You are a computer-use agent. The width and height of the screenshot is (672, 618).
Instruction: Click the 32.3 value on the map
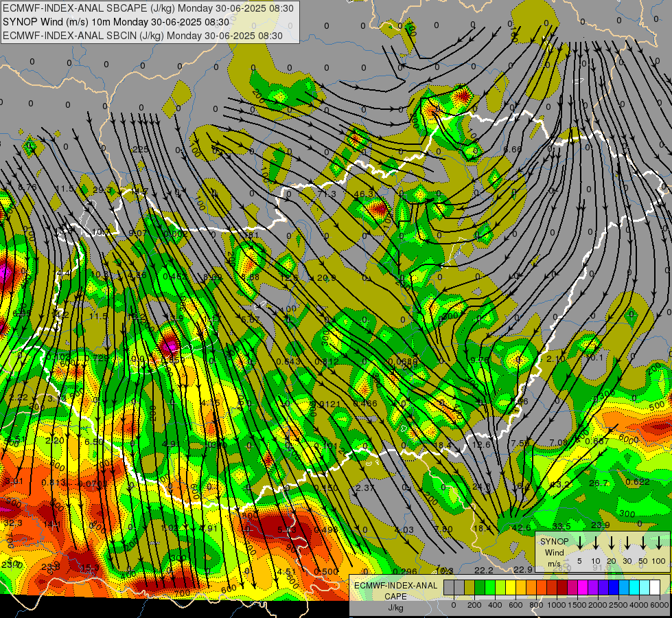13,523
